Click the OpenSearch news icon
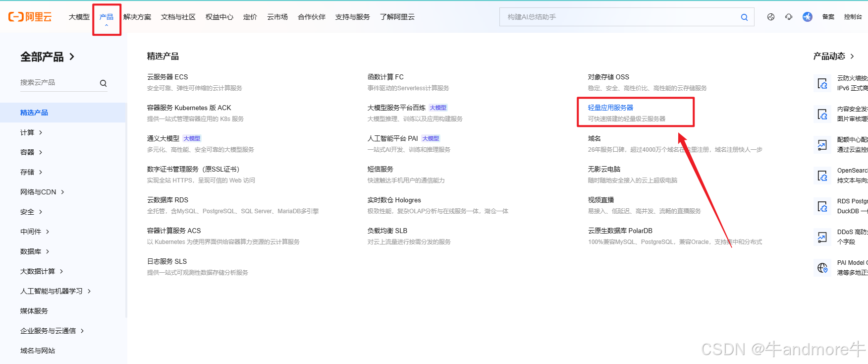Image resolution: width=868 pixels, height=364 pixels. (x=822, y=176)
